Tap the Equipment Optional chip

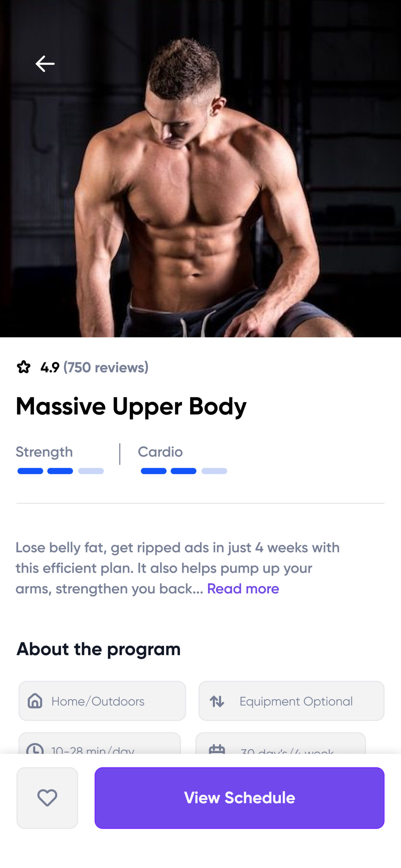pos(291,701)
